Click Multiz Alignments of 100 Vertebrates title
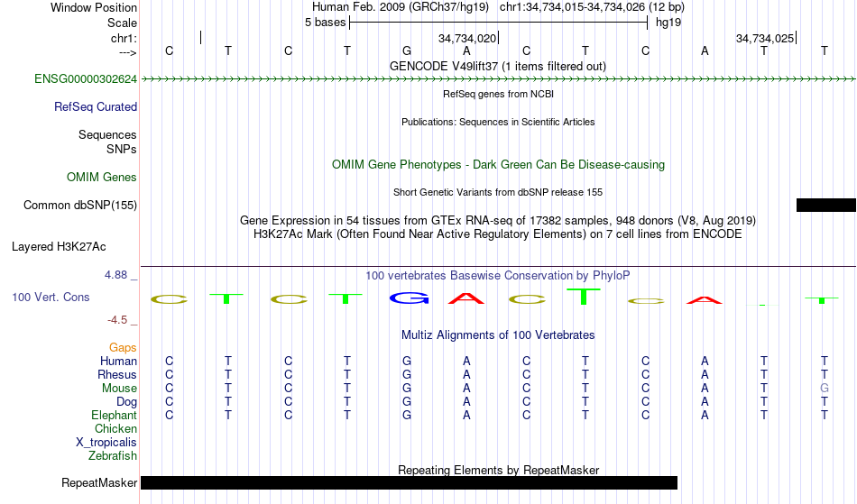Image resolution: width=857 pixels, height=504 pixels. pos(498,335)
